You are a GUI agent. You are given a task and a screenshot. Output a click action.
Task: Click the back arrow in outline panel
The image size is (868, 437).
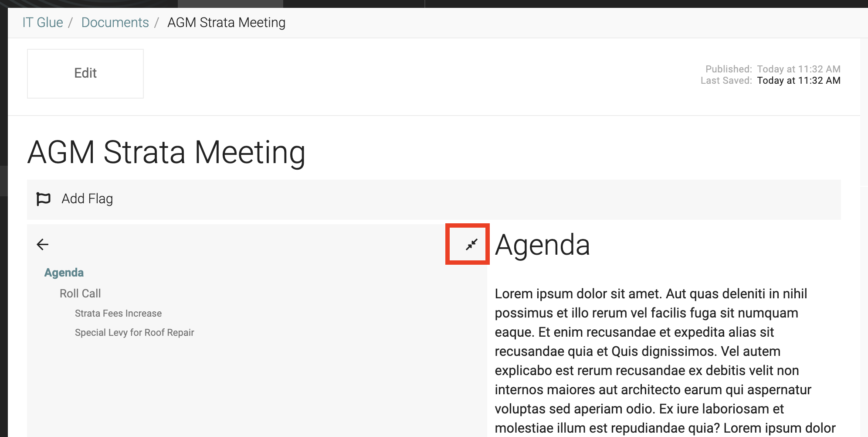point(43,244)
